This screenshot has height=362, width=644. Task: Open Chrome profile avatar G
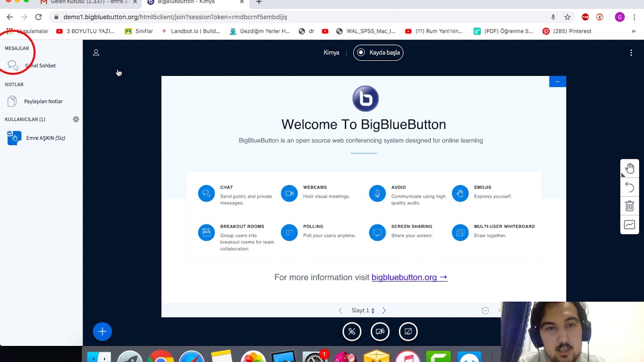[619, 17]
